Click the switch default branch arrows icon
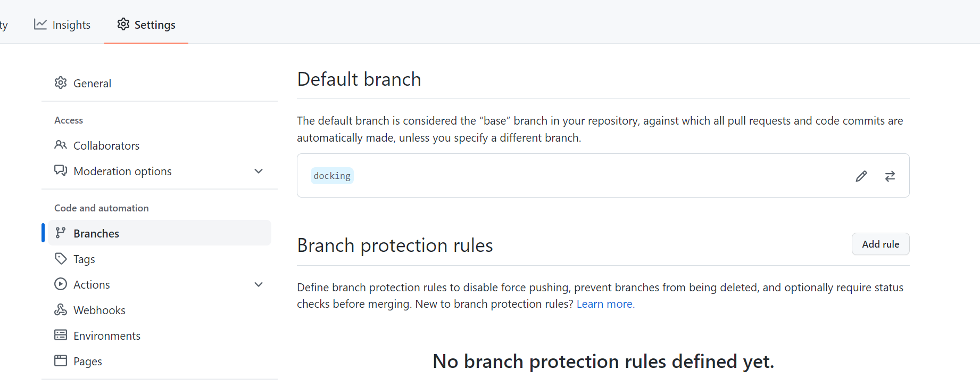 pos(890,176)
